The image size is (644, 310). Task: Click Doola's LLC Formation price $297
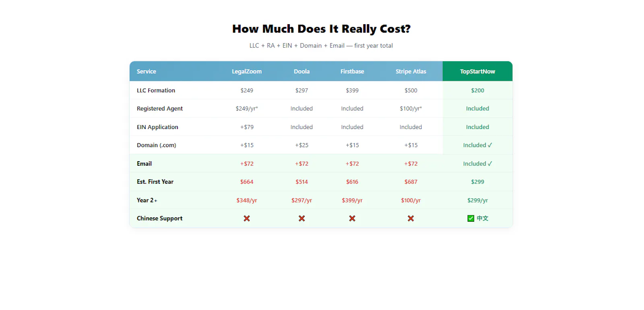tap(301, 90)
